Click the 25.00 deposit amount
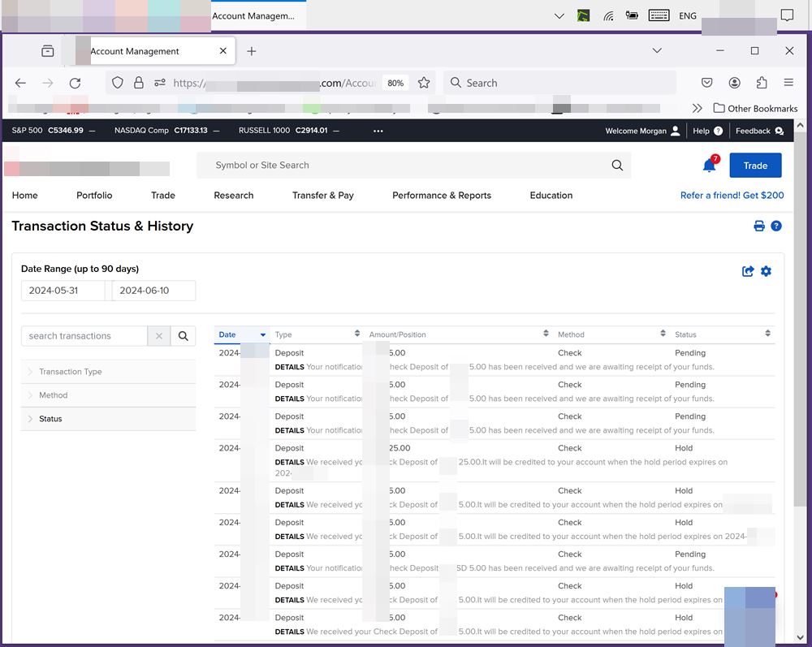 pyautogui.click(x=399, y=448)
